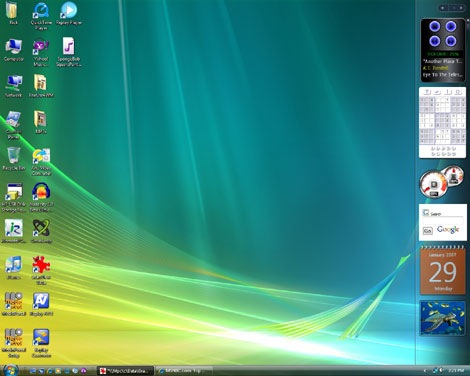Open the Audacity headphones shortcut
The image size is (470, 376).
41,192
